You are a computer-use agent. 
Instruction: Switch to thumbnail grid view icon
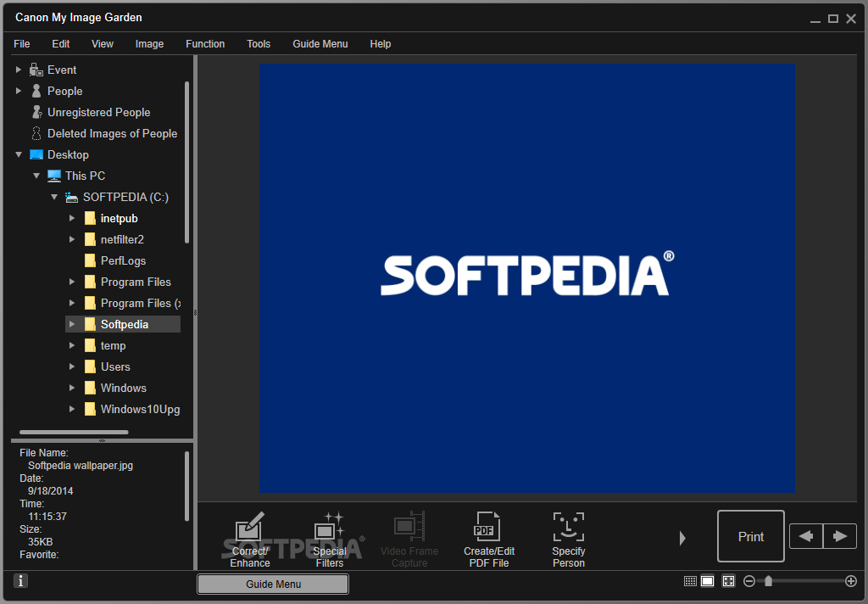pyautogui.click(x=690, y=581)
